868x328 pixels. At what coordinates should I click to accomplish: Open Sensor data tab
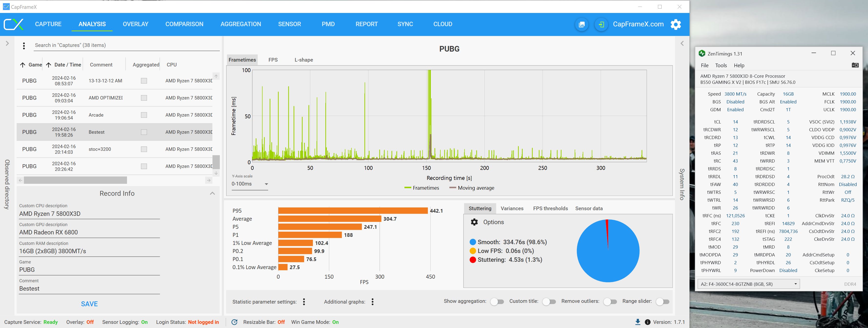[589, 208]
